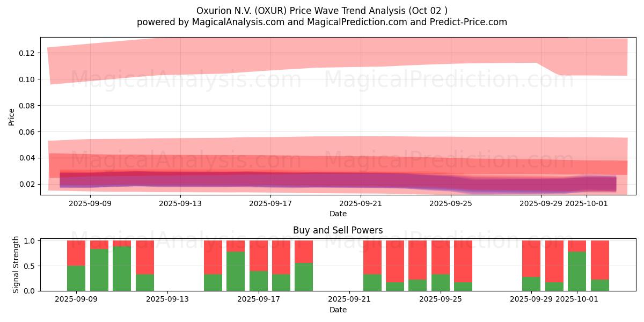The image size is (644, 322).
Task: Click the 'Date' label under the bar chart
Action: [338, 310]
